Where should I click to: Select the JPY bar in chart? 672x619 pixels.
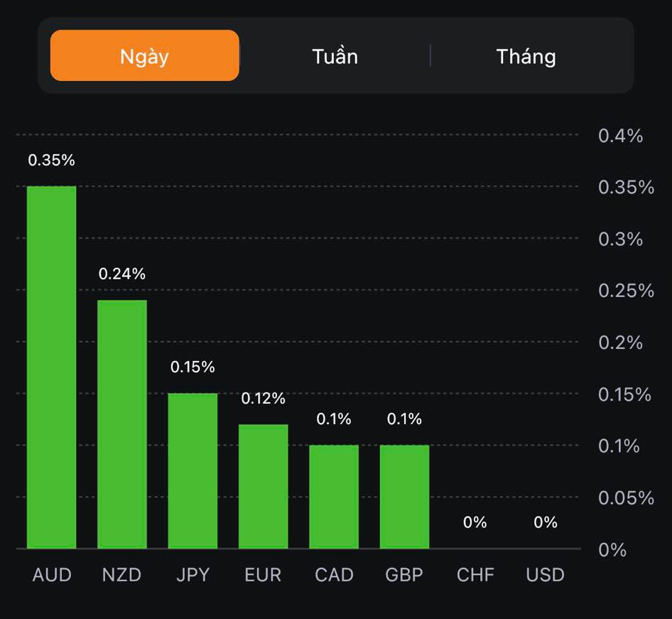pyautogui.click(x=193, y=470)
